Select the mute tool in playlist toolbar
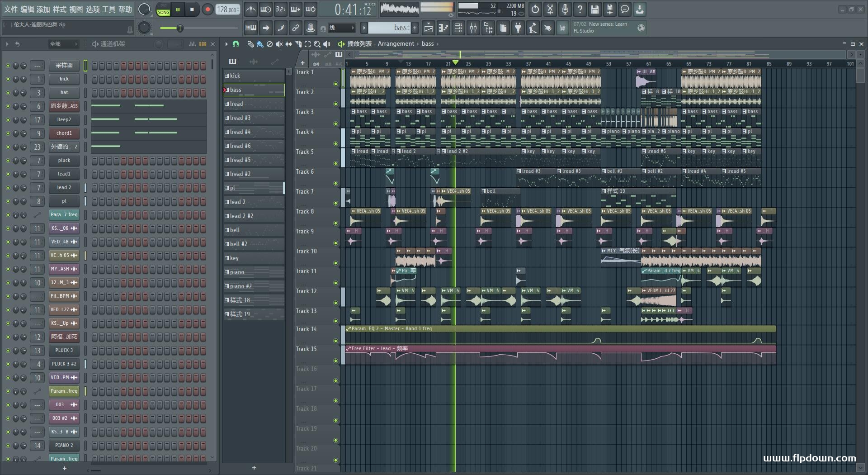Viewport: 868px width, 475px height. coord(279,44)
